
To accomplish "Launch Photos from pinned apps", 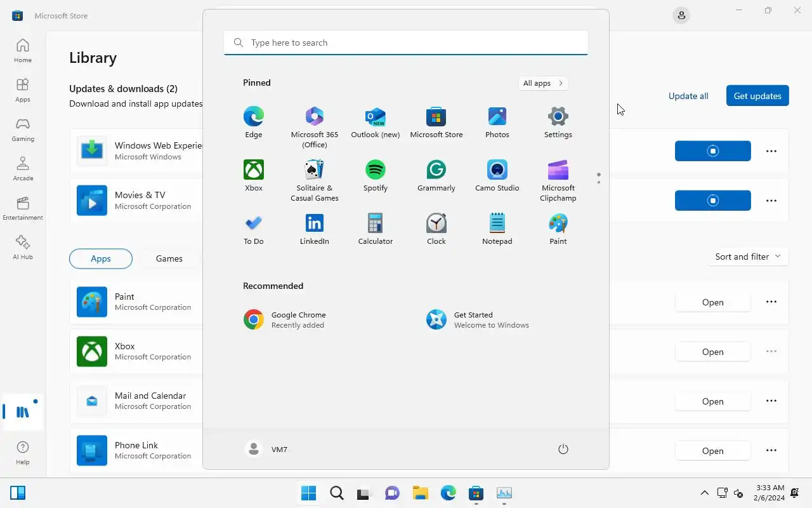I will (x=497, y=122).
